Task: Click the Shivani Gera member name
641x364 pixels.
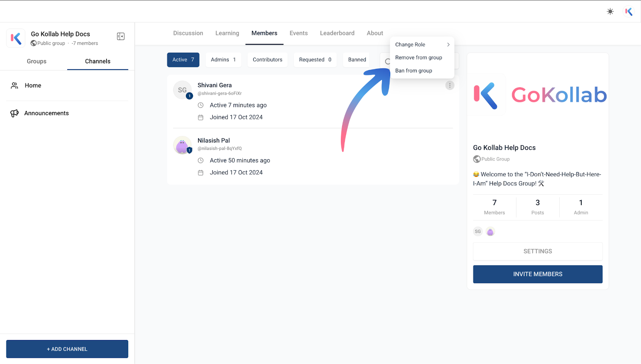Action: [x=215, y=85]
